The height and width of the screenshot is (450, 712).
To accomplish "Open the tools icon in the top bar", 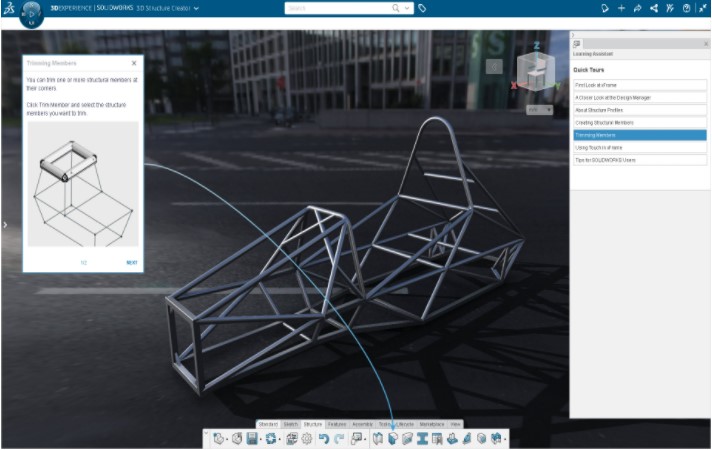I will click(x=670, y=8).
